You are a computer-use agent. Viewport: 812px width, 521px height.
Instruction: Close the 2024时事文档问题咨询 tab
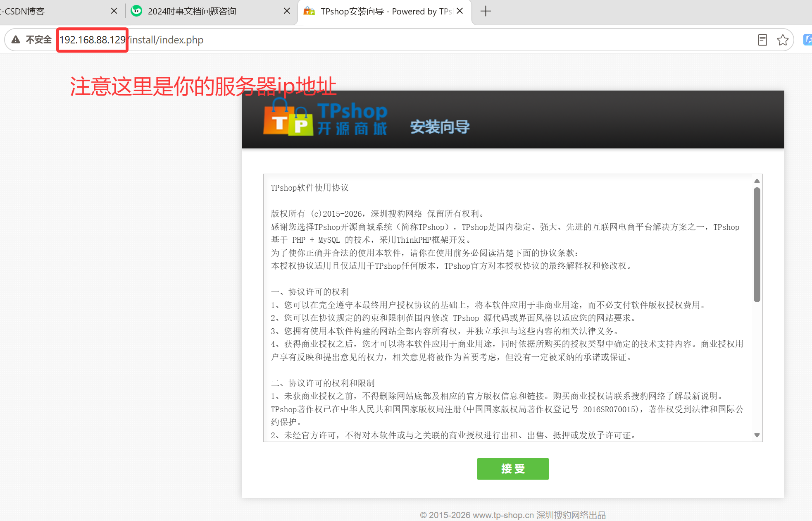pyautogui.click(x=287, y=11)
